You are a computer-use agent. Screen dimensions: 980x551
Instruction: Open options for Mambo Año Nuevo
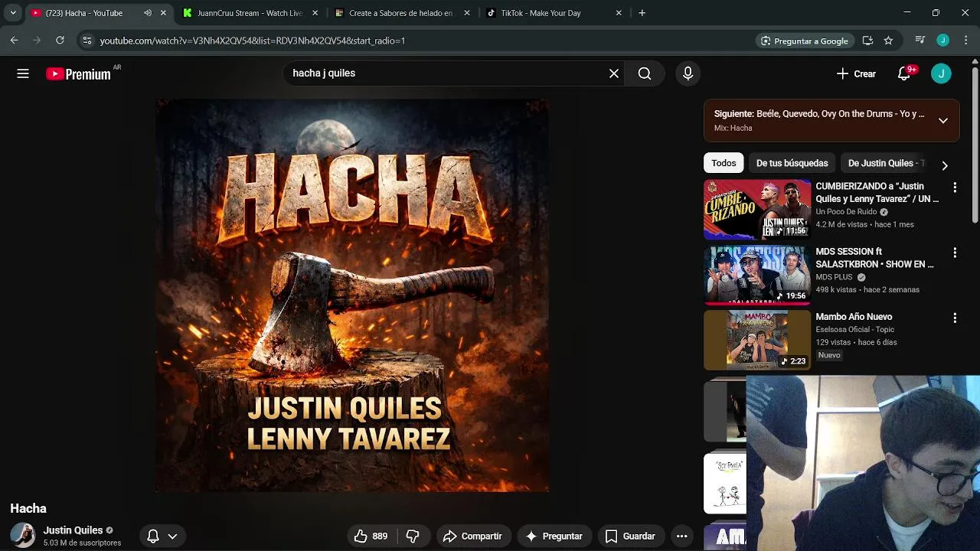(x=955, y=318)
